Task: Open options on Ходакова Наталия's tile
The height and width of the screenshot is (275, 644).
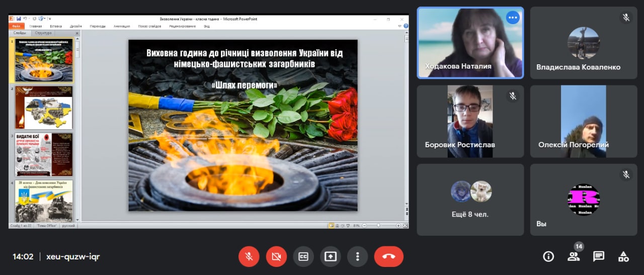Action: [x=513, y=18]
